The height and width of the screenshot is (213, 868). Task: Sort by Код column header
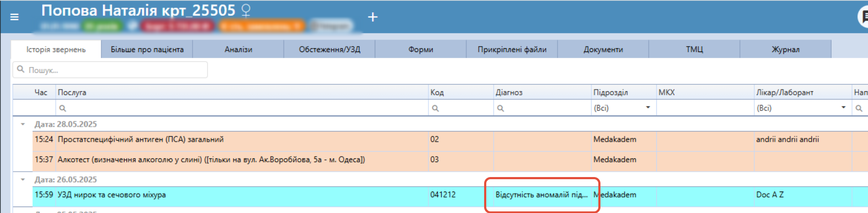461,92
